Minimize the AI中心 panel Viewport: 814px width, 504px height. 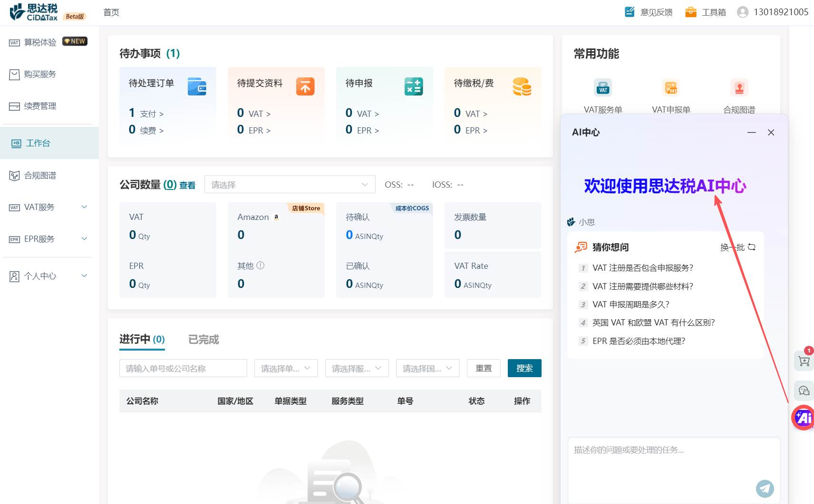click(x=751, y=133)
